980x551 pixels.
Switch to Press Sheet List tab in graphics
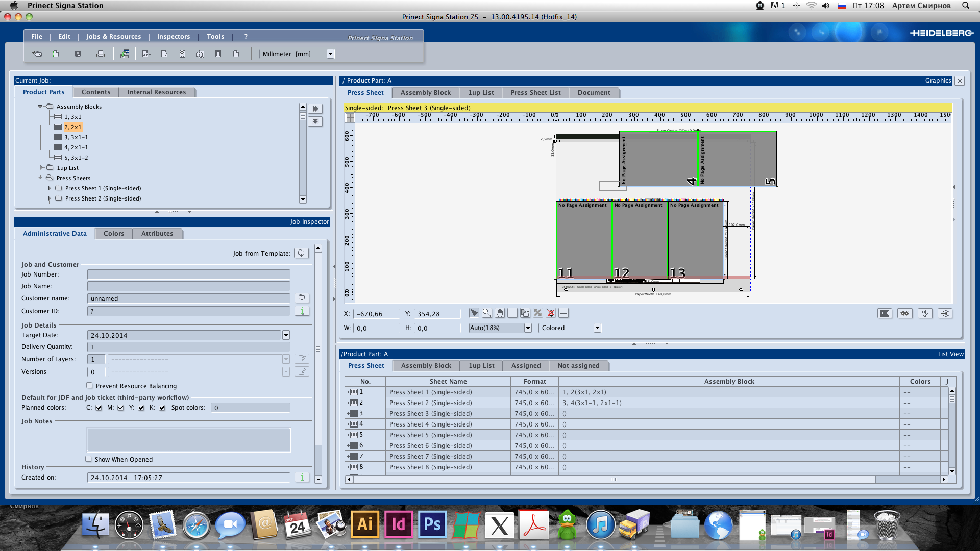click(x=535, y=92)
